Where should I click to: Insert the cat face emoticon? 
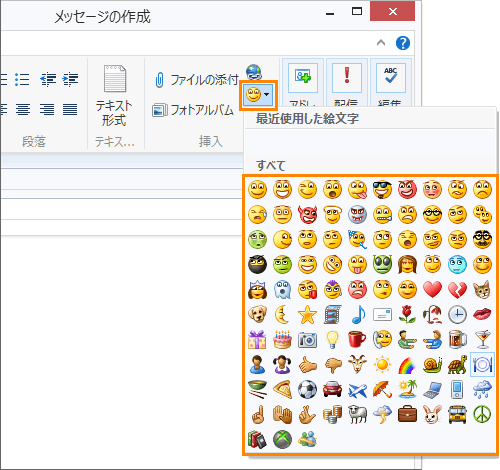coord(482,289)
